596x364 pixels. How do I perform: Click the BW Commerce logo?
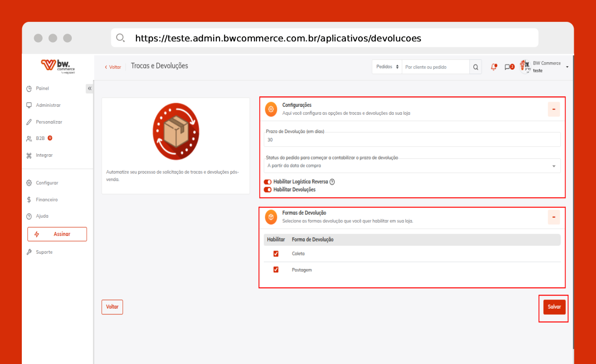click(58, 67)
